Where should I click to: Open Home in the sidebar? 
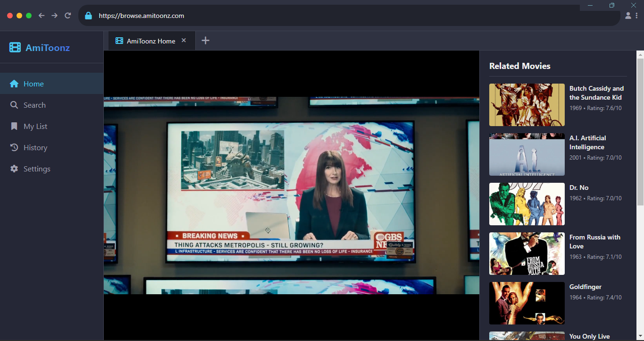(x=51, y=84)
